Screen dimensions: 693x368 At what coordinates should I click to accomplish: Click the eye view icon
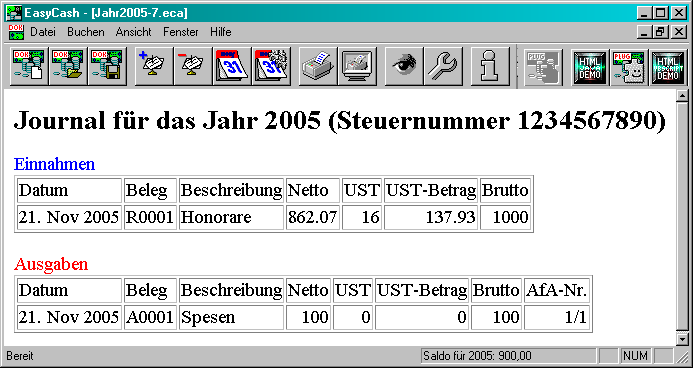pos(404,66)
